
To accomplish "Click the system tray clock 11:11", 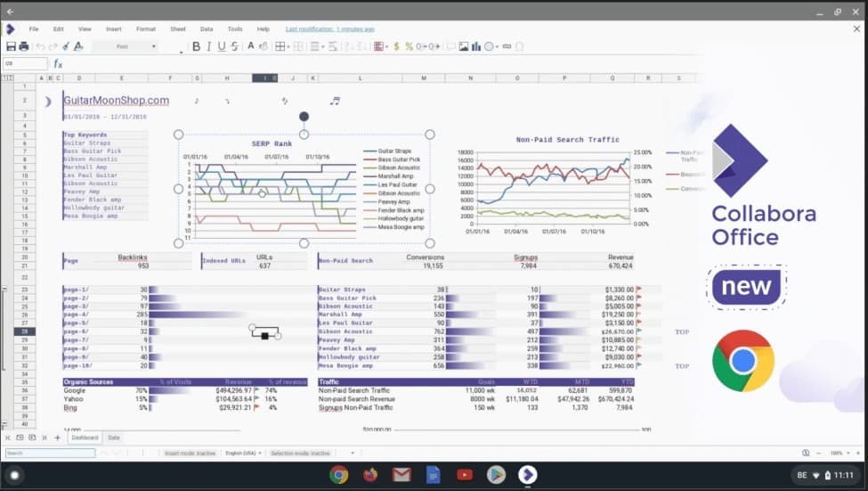I will (x=844, y=475).
